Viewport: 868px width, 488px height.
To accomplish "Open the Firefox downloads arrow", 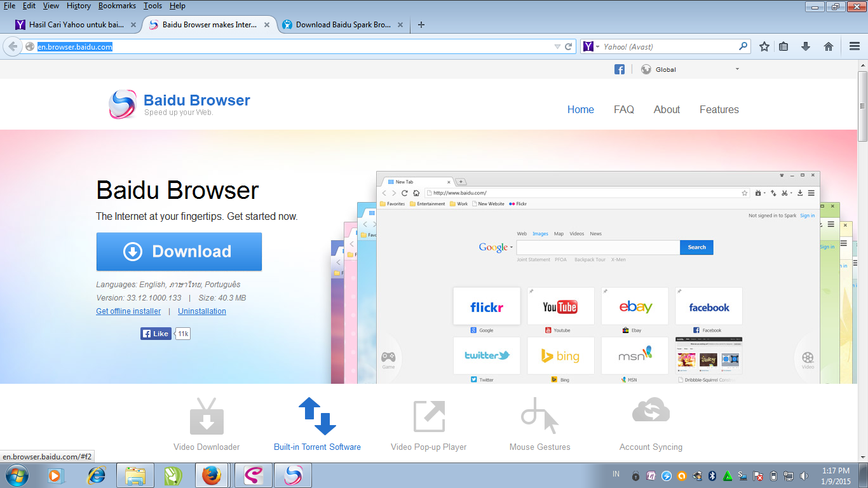I will point(806,46).
